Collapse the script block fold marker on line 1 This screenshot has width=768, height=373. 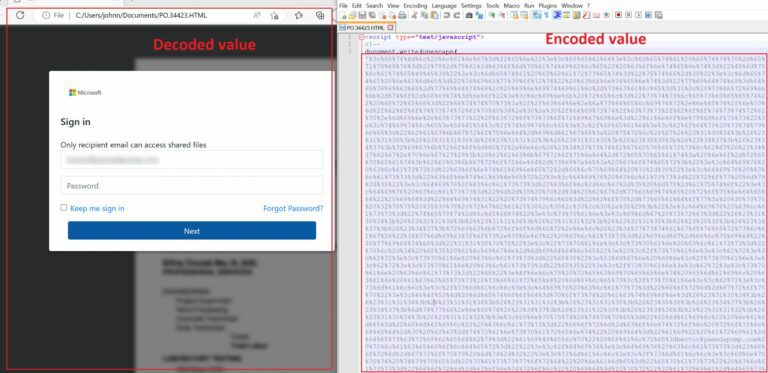(x=361, y=37)
